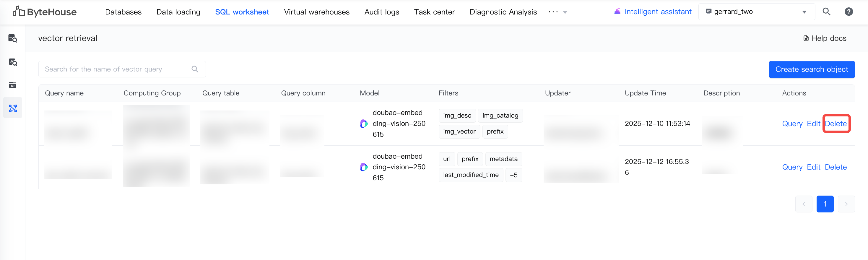Open the second sidebar query icon

[13, 62]
